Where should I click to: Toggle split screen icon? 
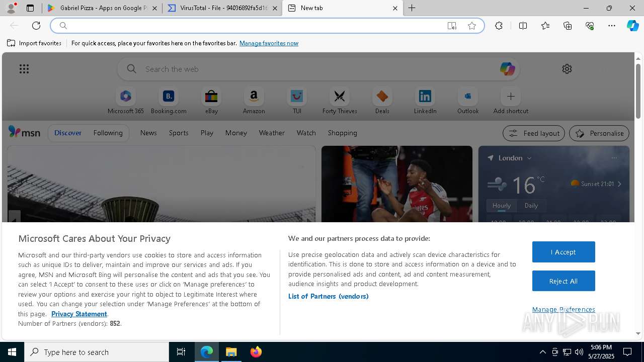(x=523, y=26)
